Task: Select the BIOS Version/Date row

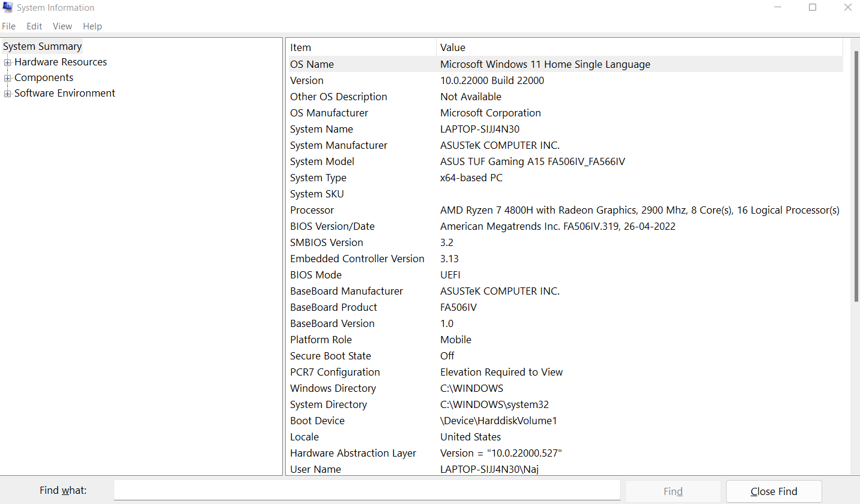Action: (x=566, y=226)
